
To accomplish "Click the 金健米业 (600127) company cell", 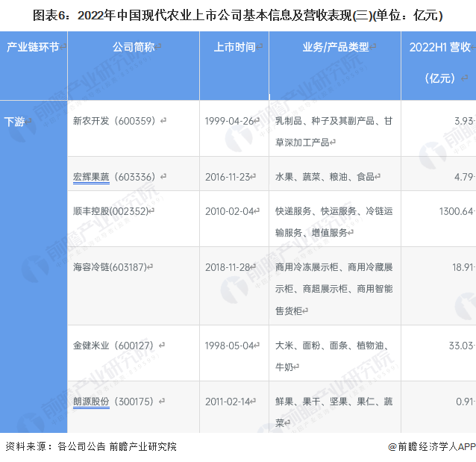I will [115, 346].
